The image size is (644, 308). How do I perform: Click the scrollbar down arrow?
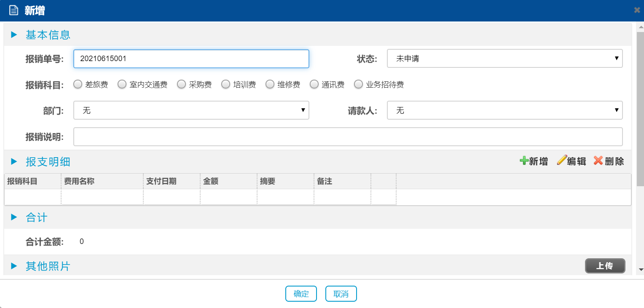[x=641, y=269]
